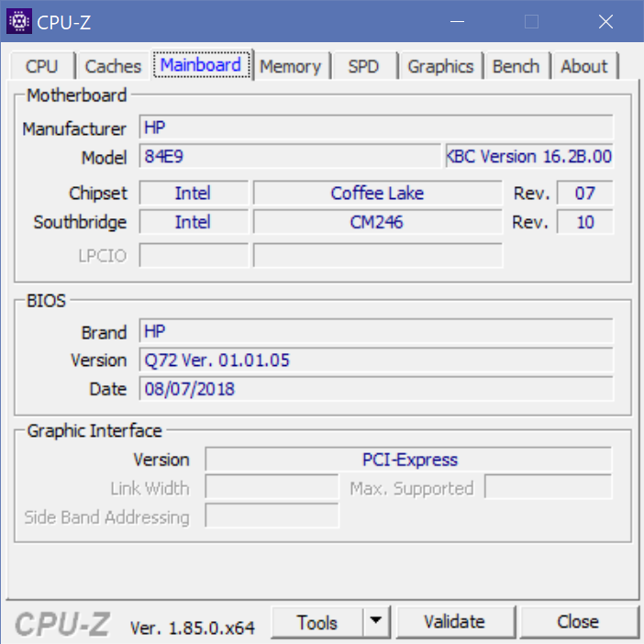The image size is (644, 644).
Task: Click the Manufacturer field showing HP
Action: tap(376, 128)
